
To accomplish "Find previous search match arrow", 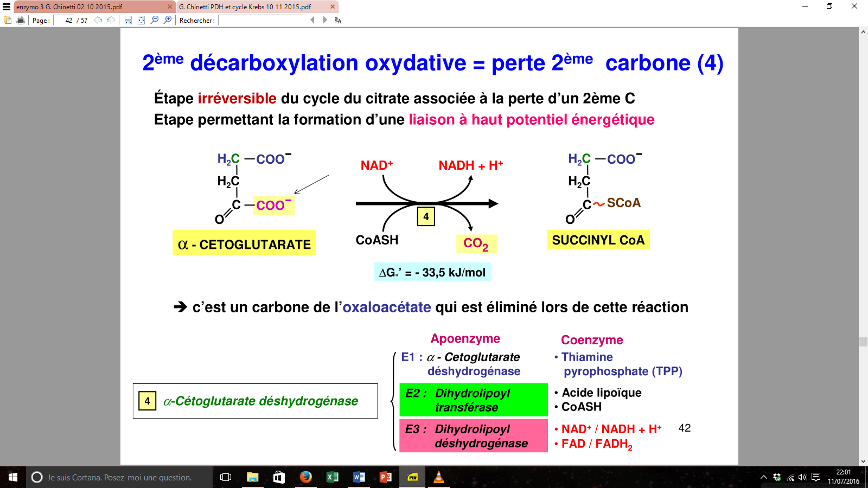I will click(312, 20).
